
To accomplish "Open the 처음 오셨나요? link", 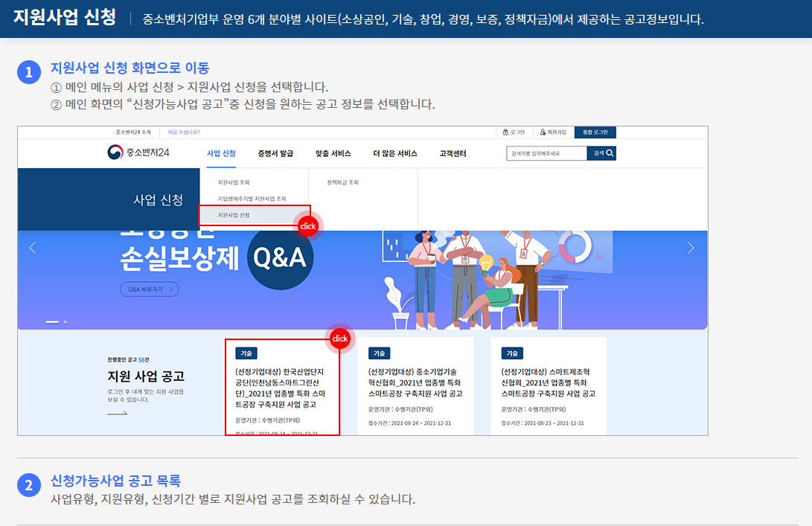I will click(x=184, y=132).
